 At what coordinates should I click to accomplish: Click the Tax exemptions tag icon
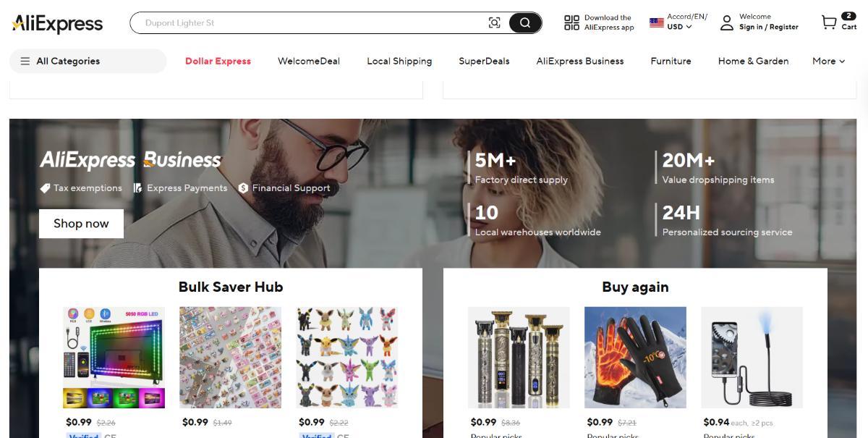tap(45, 188)
